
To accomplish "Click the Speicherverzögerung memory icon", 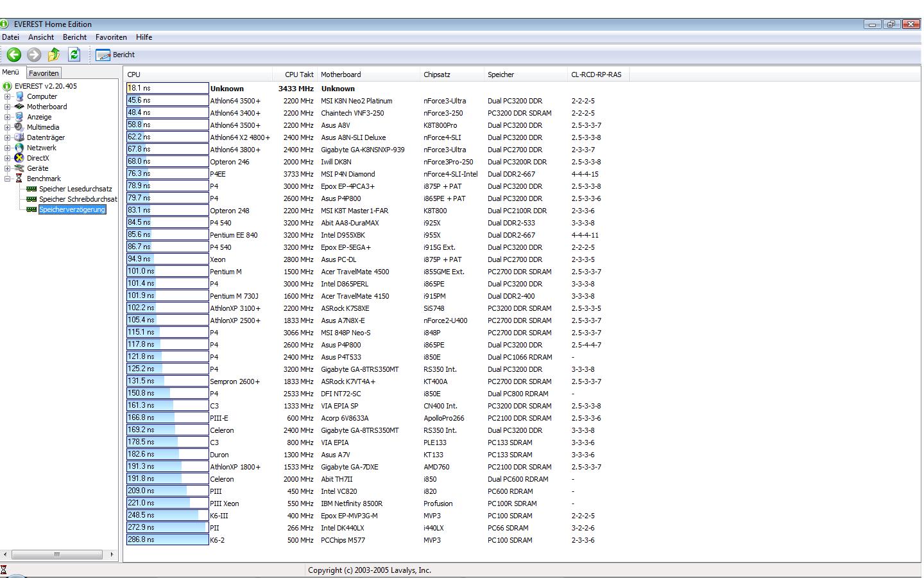I will [31, 209].
